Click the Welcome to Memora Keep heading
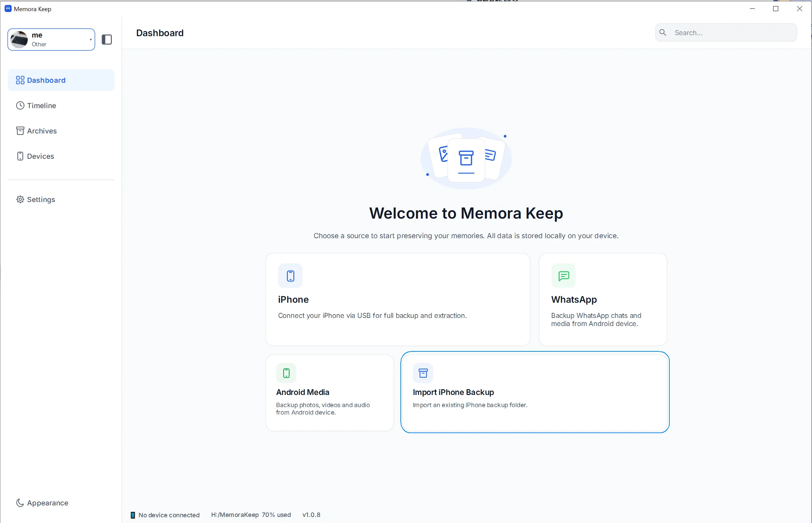812x523 pixels. coord(466,213)
